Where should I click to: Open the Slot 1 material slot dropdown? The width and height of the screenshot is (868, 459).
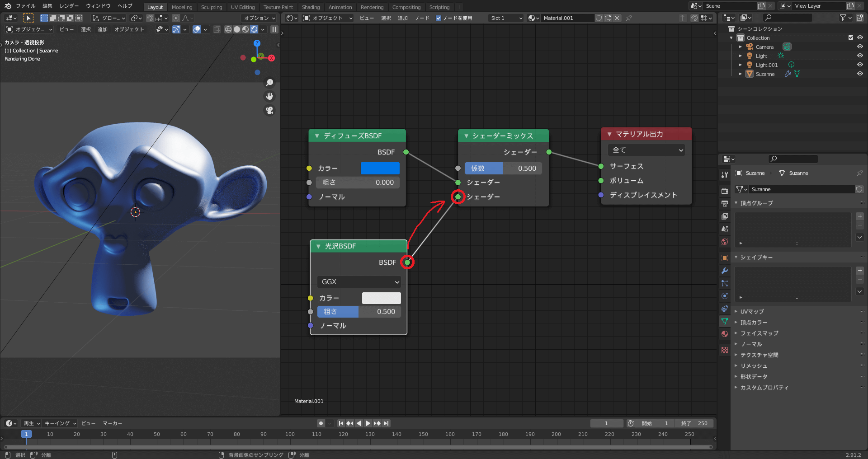click(506, 18)
